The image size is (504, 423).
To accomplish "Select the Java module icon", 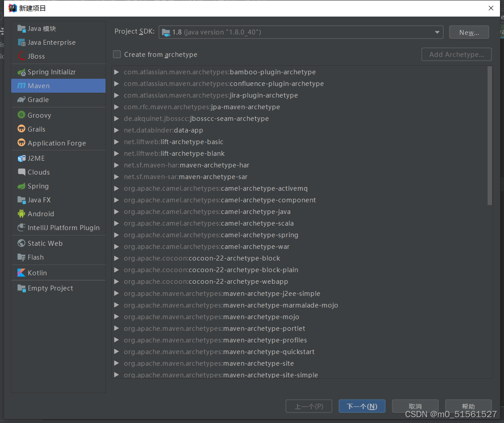I will click(21, 29).
